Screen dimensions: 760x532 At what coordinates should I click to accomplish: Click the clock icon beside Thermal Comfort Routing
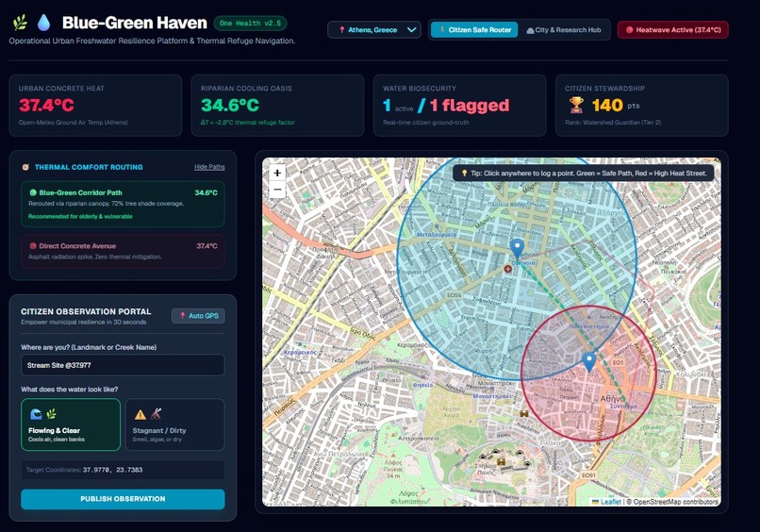pyautogui.click(x=25, y=167)
